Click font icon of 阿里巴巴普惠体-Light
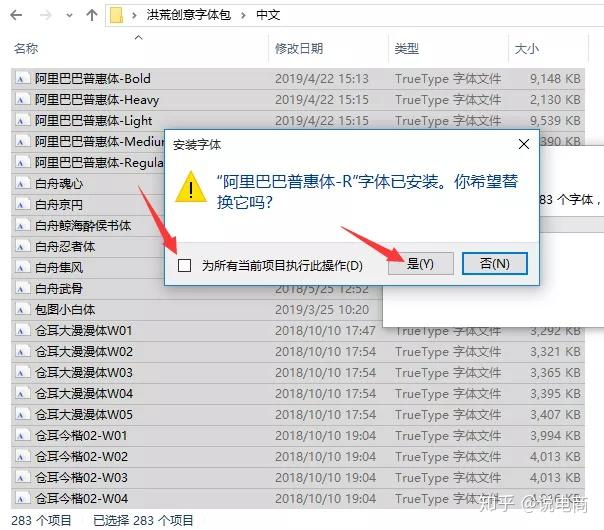 coord(22,121)
